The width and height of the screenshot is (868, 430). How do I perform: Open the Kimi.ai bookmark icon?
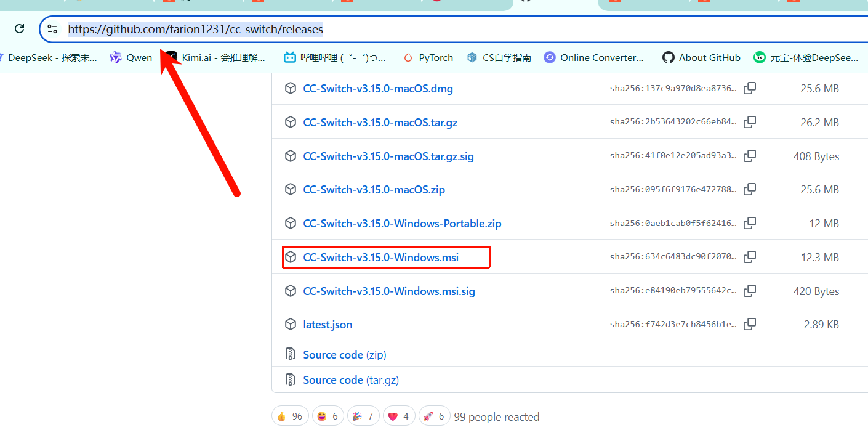pyautogui.click(x=172, y=57)
